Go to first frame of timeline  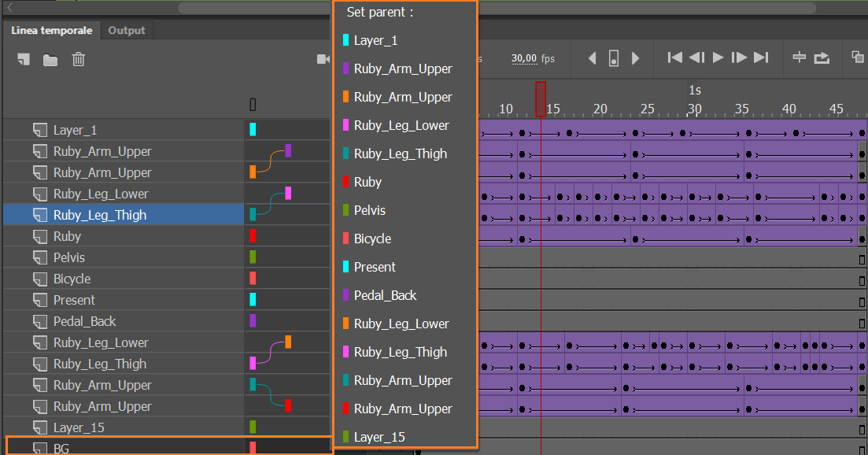(x=674, y=57)
